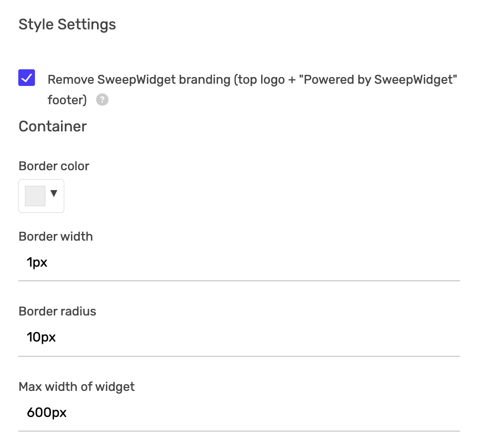The width and height of the screenshot is (479, 448).
Task: Uncheck the Remove SweepWidget branding checkbox
Action: click(27, 78)
